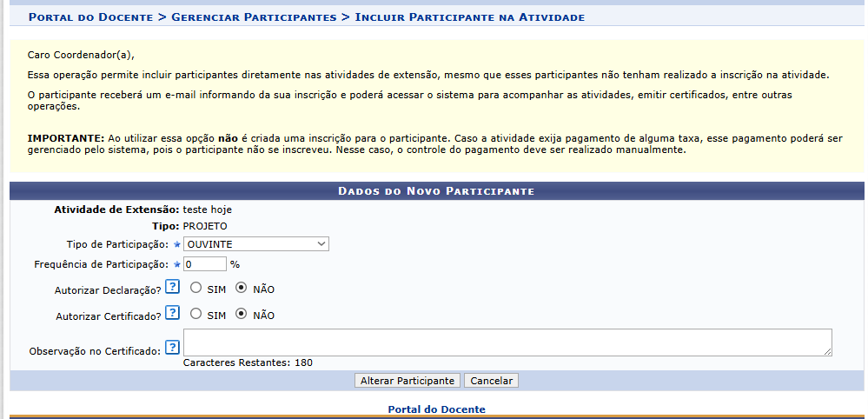Focus the Frequência de Participação field
The width and height of the screenshot is (868, 419).
coord(205,264)
